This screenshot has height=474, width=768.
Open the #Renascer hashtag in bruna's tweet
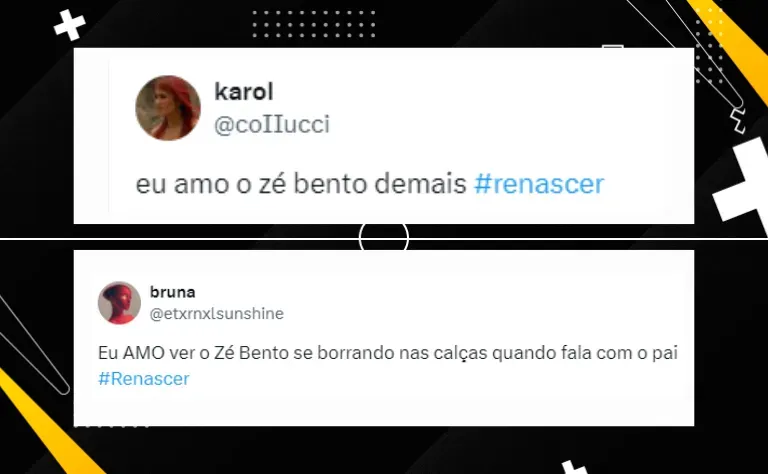tap(144, 379)
